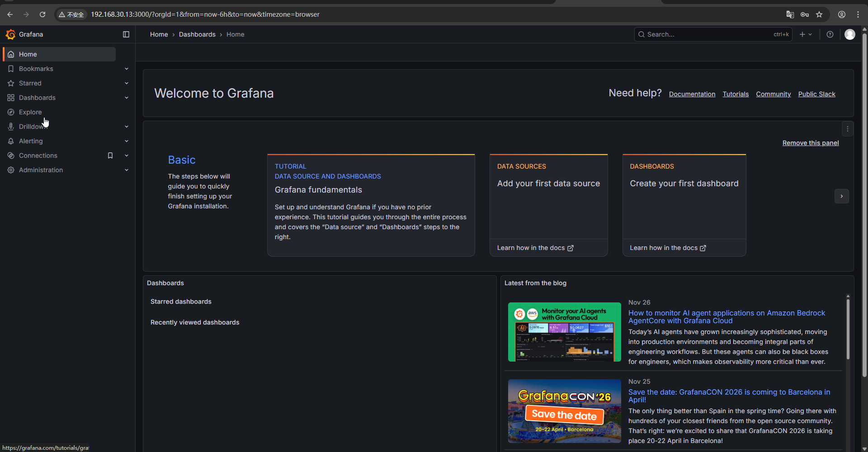Expand the Connections section chevron
Screen dimensions: 868x452
coord(127,155)
